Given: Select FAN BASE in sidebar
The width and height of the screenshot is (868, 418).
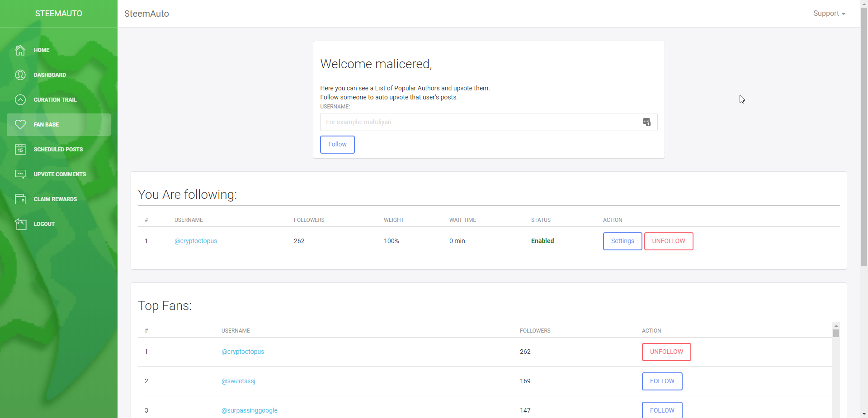Looking at the screenshot, I should coord(59,125).
